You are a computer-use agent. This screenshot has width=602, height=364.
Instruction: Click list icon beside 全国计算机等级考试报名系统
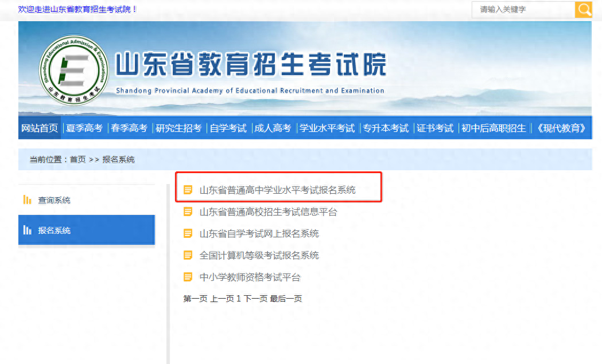tap(188, 255)
